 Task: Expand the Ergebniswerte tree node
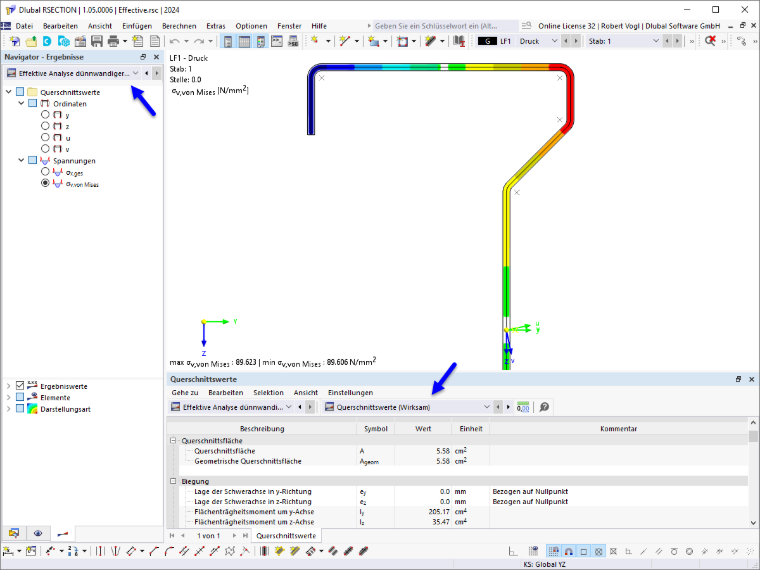8,386
